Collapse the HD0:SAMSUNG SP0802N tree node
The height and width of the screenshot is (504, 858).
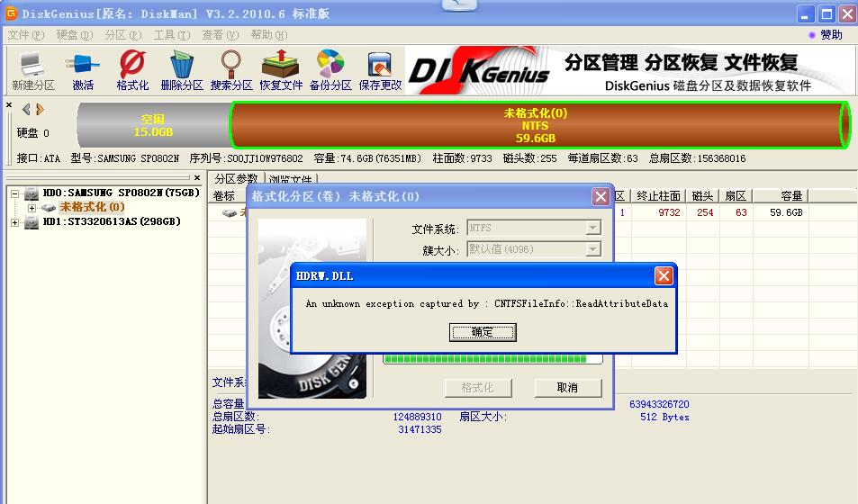click(14, 193)
